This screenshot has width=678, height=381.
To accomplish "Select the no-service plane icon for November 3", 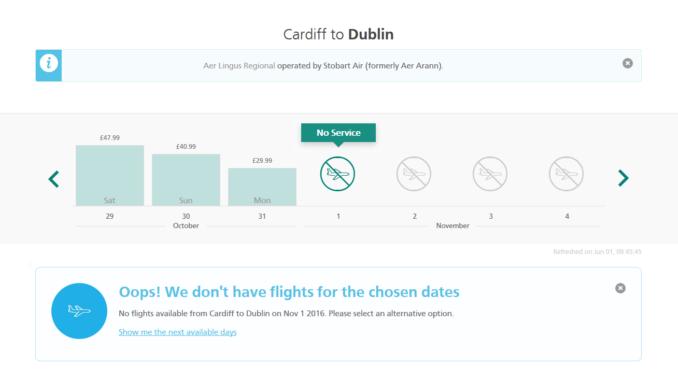I will click(490, 174).
